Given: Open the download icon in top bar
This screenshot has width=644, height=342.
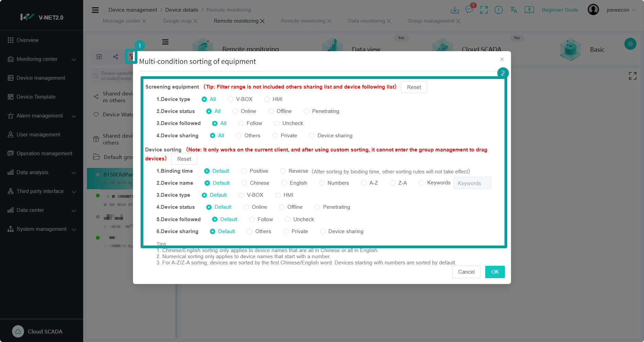Looking at the screenshot, I should [455, 10].
